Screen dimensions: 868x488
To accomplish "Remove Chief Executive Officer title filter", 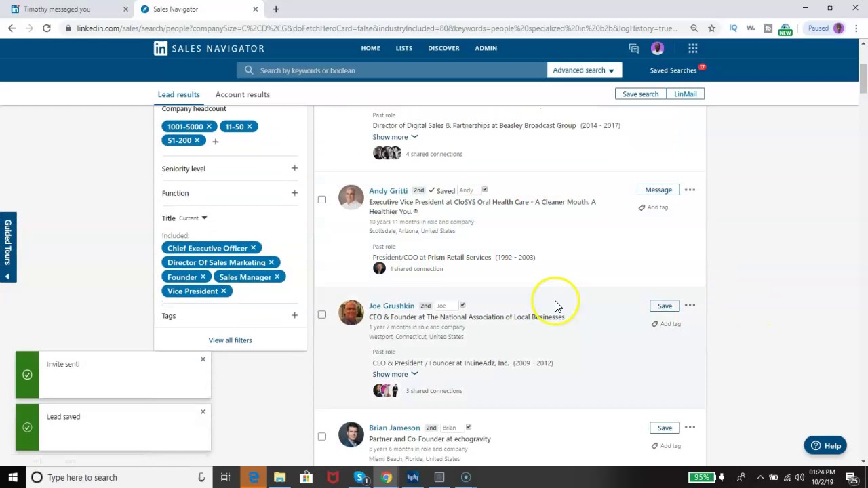I will pos(253,248).
